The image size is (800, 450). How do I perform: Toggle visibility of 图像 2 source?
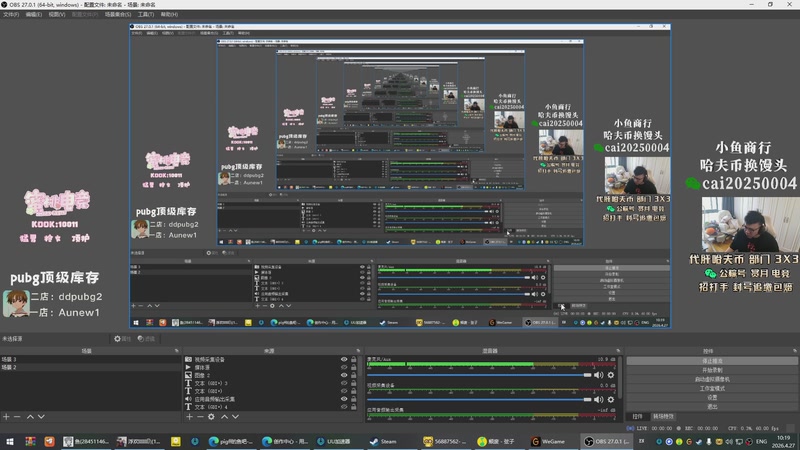pyautogui.click(x=344, y=376)
